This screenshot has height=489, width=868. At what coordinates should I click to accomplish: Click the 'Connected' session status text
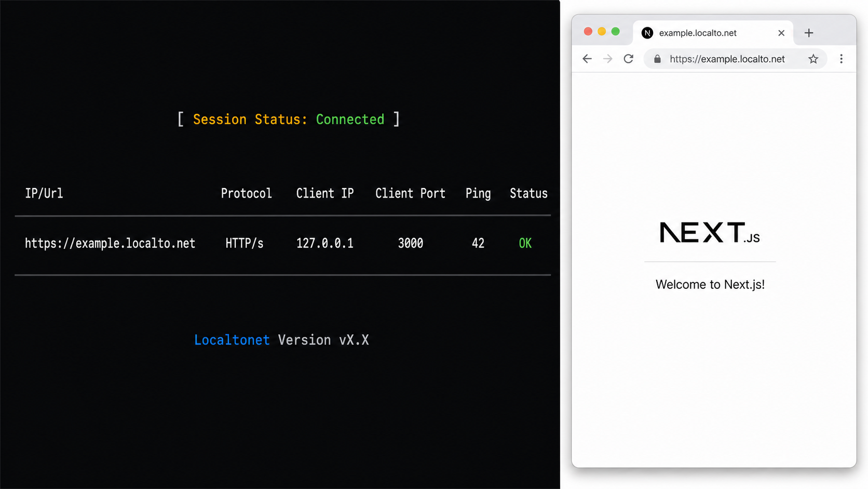pos(350,120)
